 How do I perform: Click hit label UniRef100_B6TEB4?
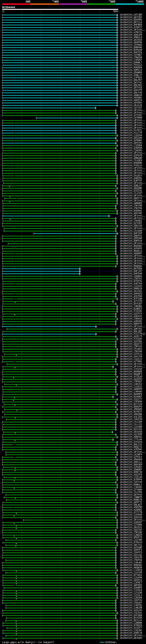click(x=131, y=269)
